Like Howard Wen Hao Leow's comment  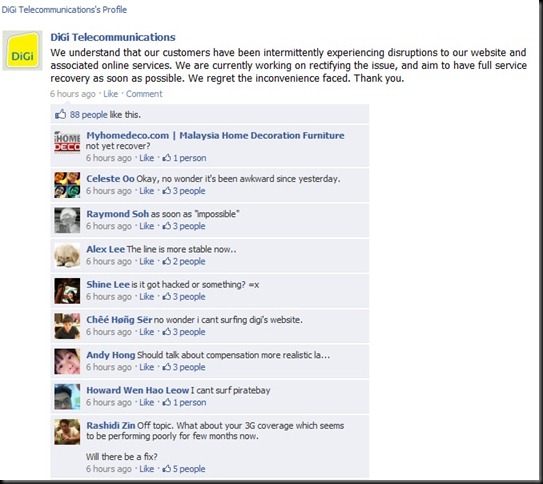click(x=146, y=402)
